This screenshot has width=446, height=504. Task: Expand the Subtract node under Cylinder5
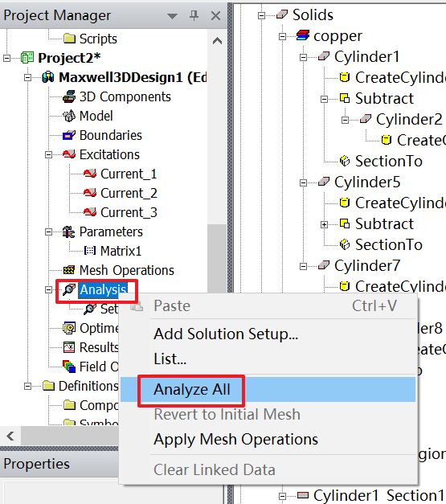pyautogui.click(x=324, y=224)
